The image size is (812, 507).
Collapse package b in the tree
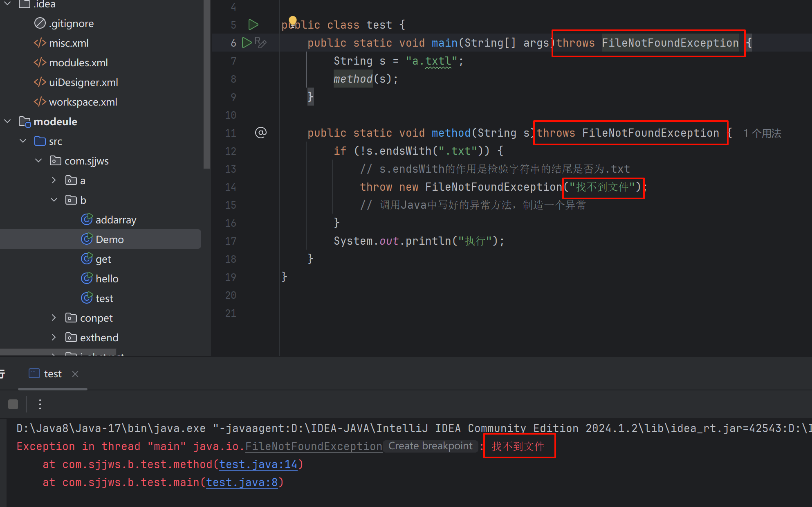pyautogui.click(x=54, y=200)
